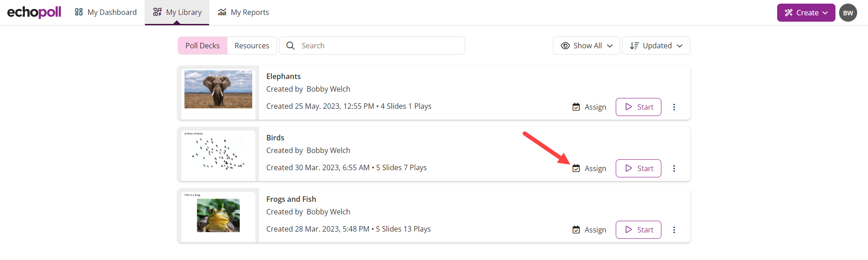Open the My Reports tab
This screenshot has height=260, width=868.
click(243, 12)
